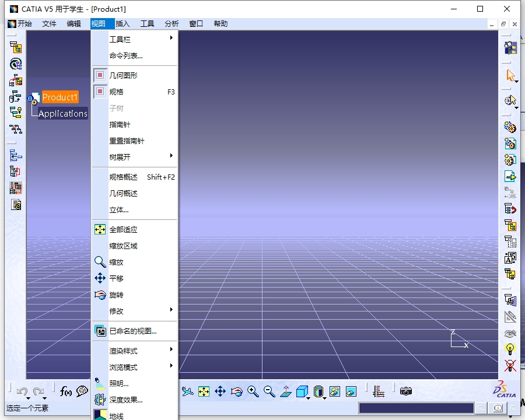Expand the 修改 submenu

(x=134, y=311)
